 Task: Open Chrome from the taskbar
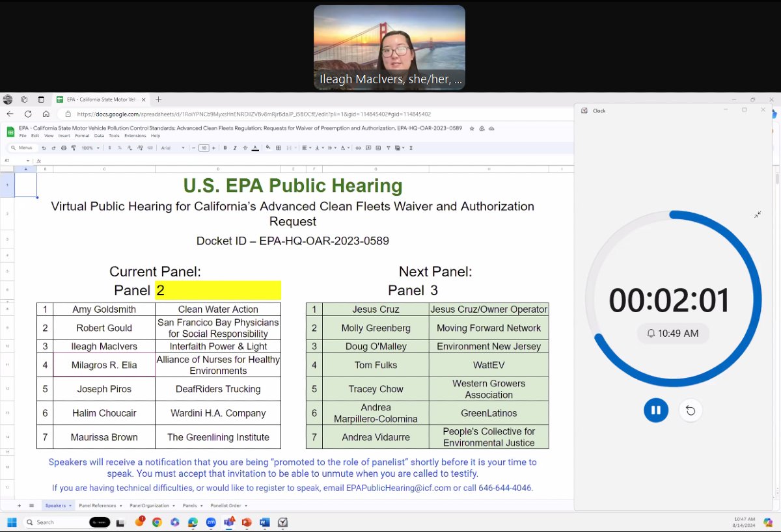157,522
